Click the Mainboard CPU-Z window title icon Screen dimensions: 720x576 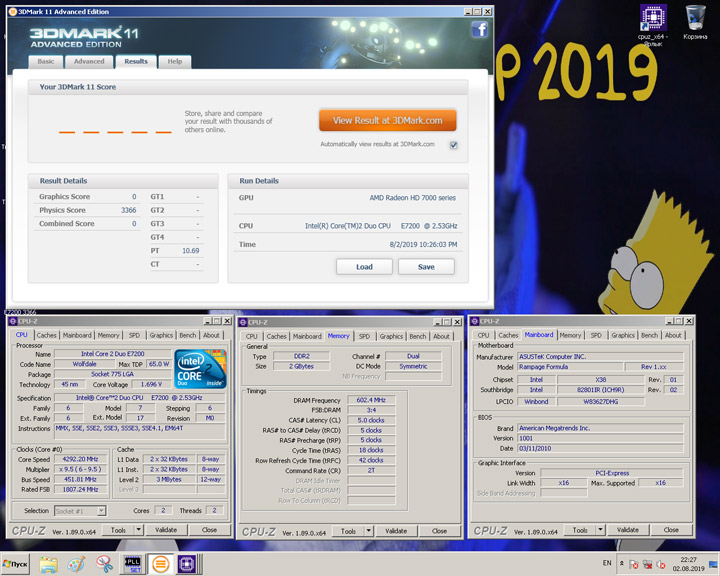click(x=475, y=321)
